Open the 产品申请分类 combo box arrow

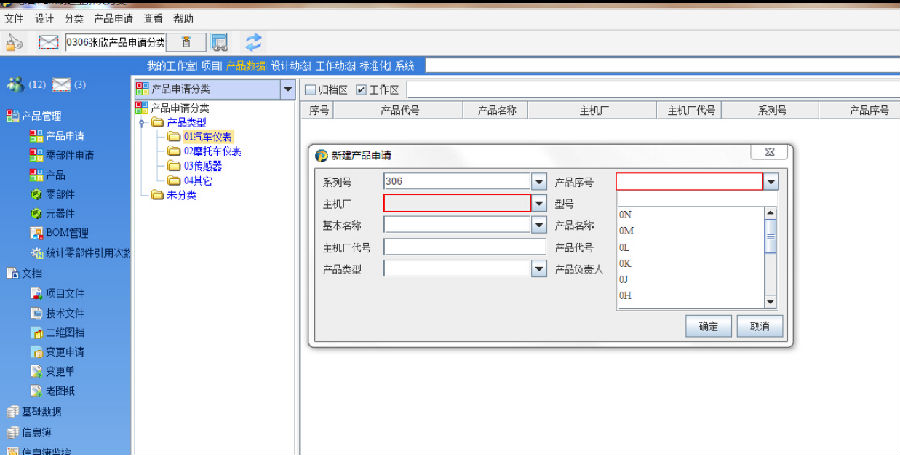pyautogui.click(x=288, y=89)
